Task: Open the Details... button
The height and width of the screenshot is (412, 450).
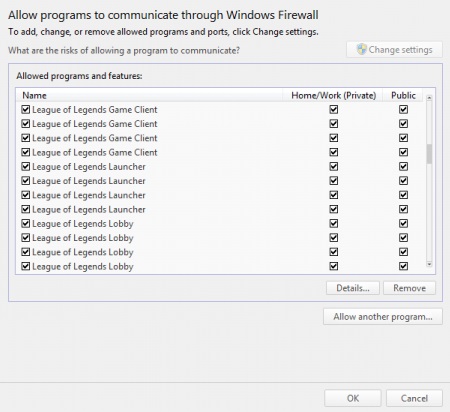Action: [353, 288]
